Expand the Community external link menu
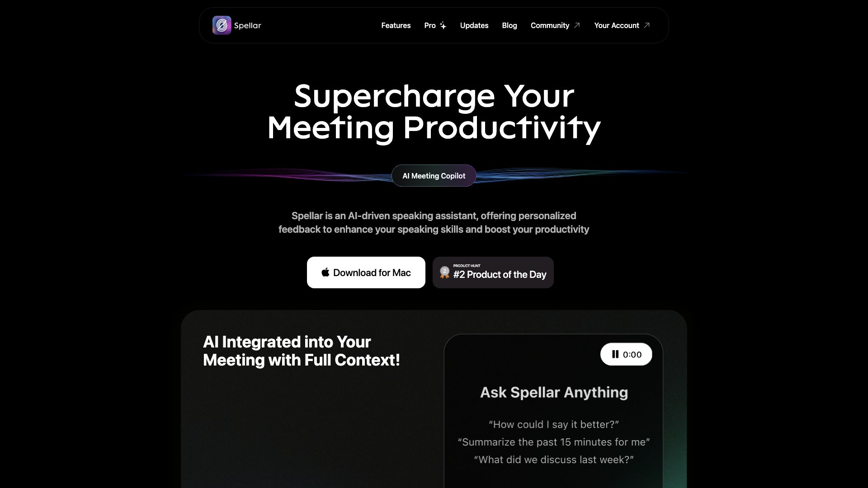The height and width of the screenshot is (488, 868). [555, 25]
